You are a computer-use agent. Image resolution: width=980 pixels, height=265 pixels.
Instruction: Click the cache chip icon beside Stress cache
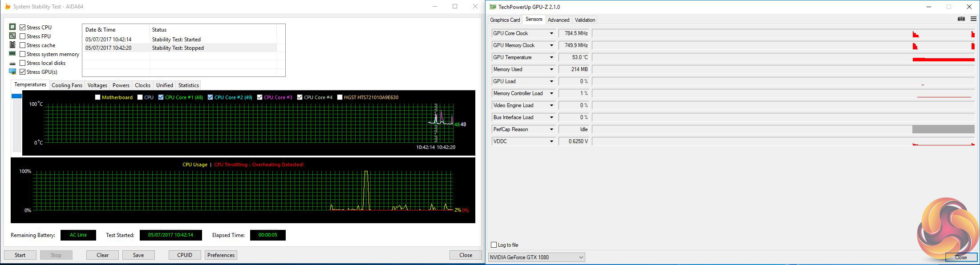pyautogui.click(x=12, y=45)
